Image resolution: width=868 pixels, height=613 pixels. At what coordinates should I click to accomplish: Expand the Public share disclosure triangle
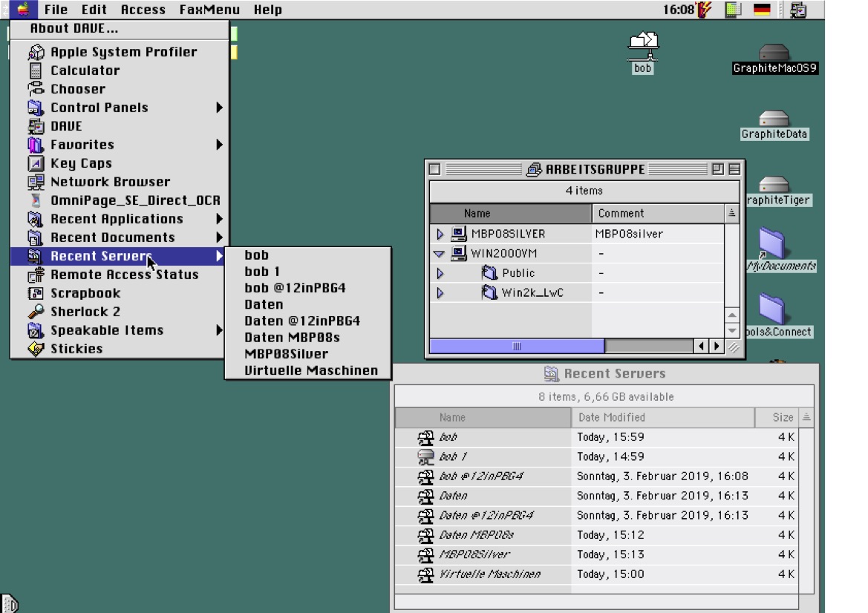tap(440, 273)
